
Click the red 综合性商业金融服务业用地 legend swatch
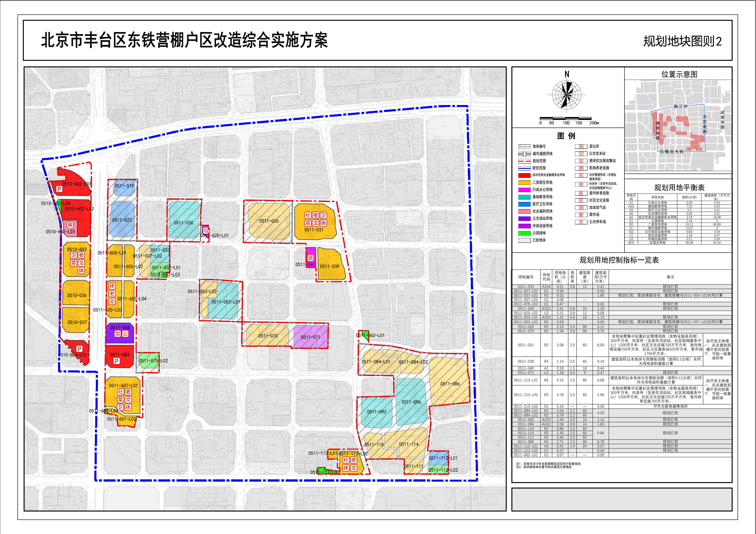click(x=524, y=175)
